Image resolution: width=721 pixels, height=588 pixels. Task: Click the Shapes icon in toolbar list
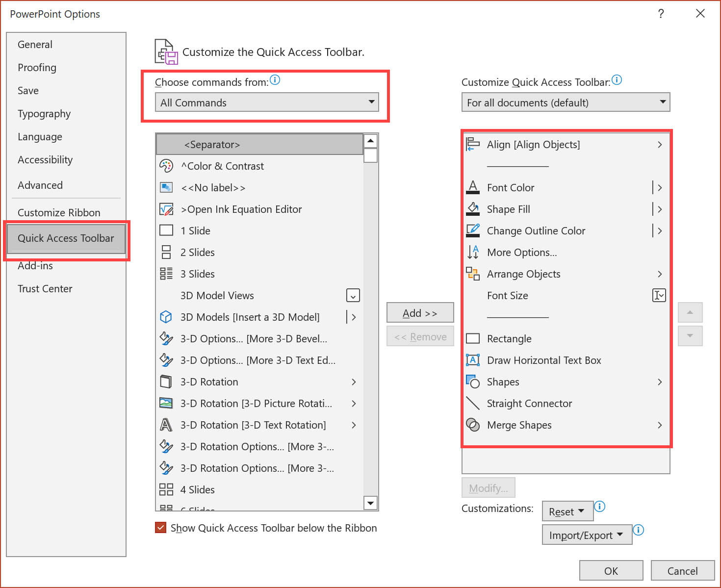pos(473,382)
